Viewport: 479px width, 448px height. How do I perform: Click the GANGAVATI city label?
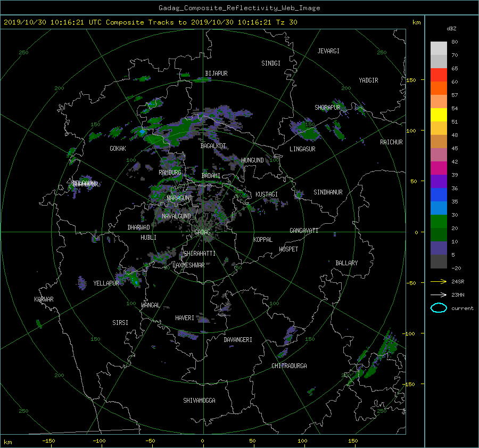coord(304,231)
